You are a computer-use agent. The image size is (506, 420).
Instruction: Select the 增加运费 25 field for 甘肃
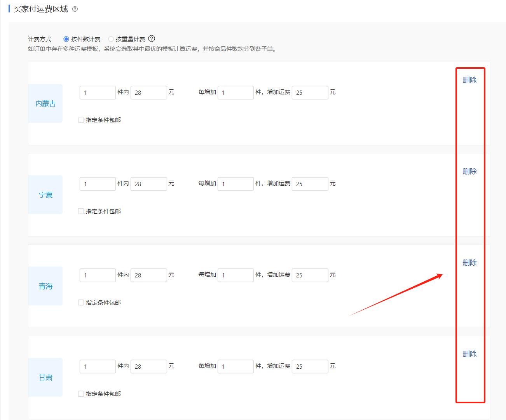(310, 366)
